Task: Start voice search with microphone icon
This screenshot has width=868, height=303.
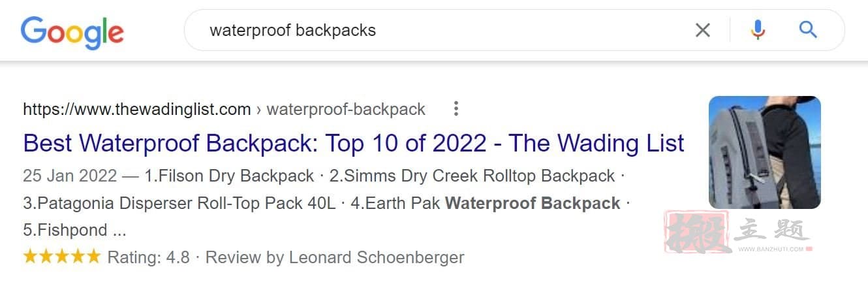Action: coord(757,30)
